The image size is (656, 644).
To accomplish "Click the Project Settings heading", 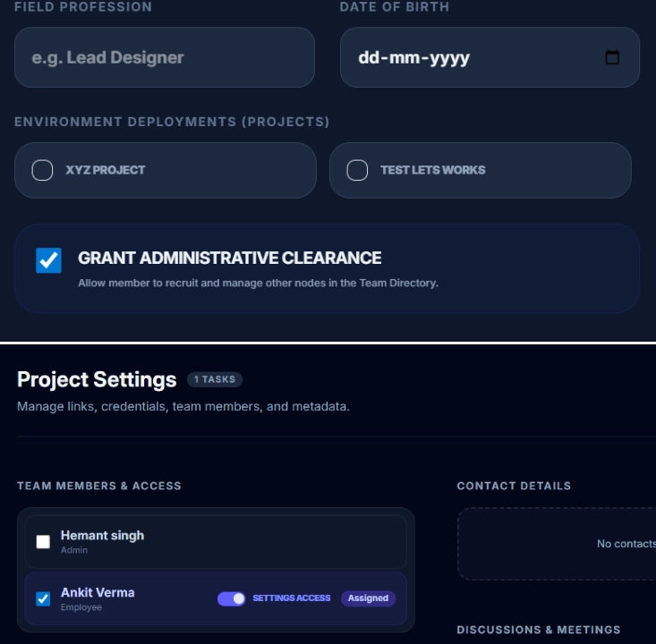I will pyautogui.click(x=97, y=380).
